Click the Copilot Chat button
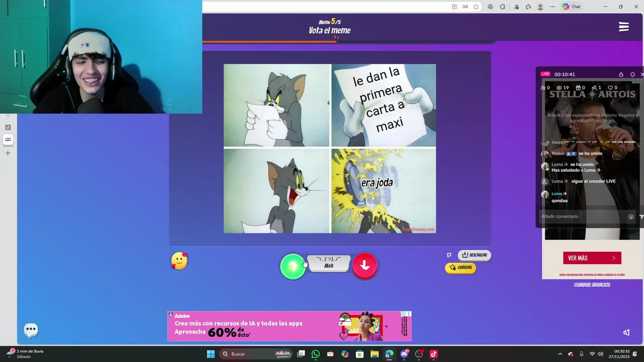This screenshot has width=644, height=362. [571, 7]
